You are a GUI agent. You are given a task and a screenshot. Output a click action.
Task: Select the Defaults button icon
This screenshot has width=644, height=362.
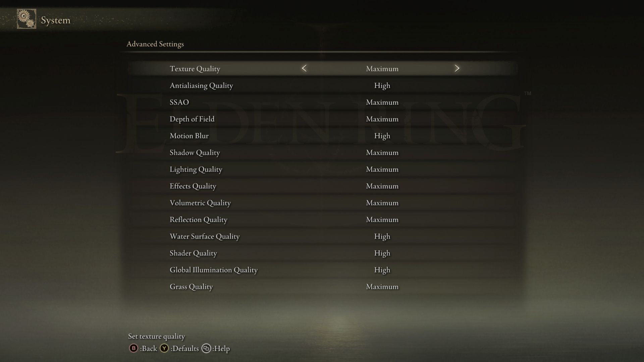(164, 348)
